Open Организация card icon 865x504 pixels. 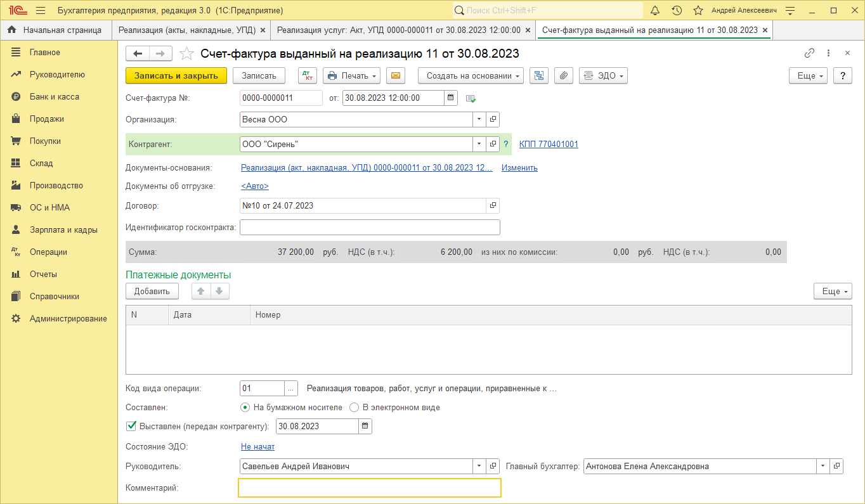pyautogui.click(x=493, y=119)
